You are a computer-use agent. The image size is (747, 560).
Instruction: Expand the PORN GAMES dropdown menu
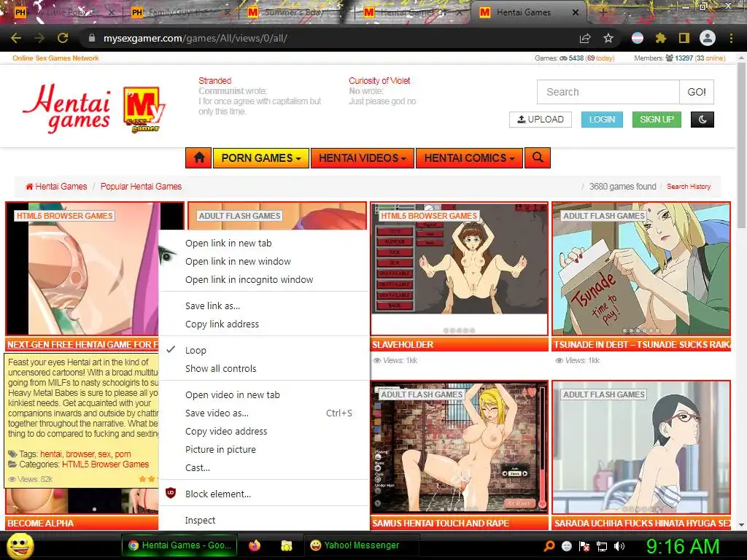[x=261, y=157]
